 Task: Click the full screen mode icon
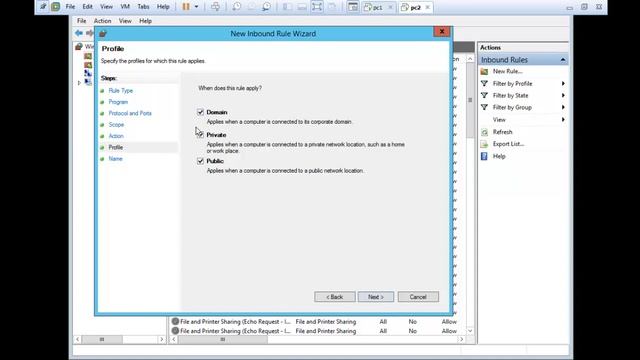pos(317,7)
